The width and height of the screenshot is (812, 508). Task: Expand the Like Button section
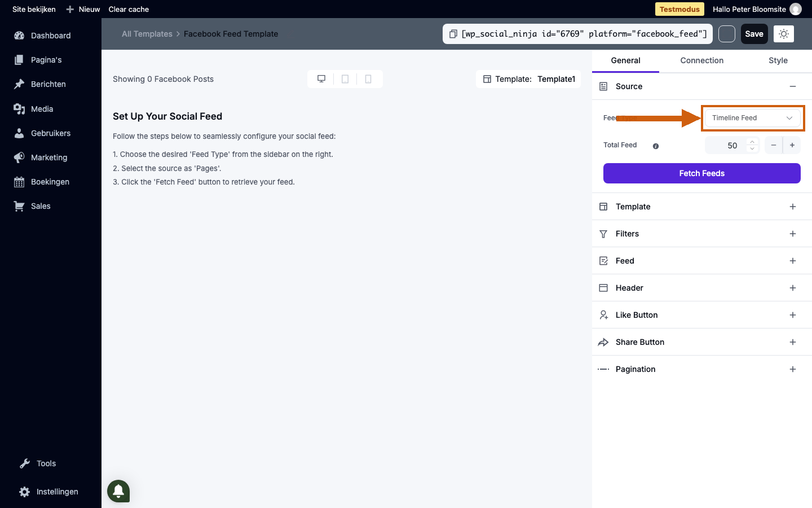click(x=793, y=315)
